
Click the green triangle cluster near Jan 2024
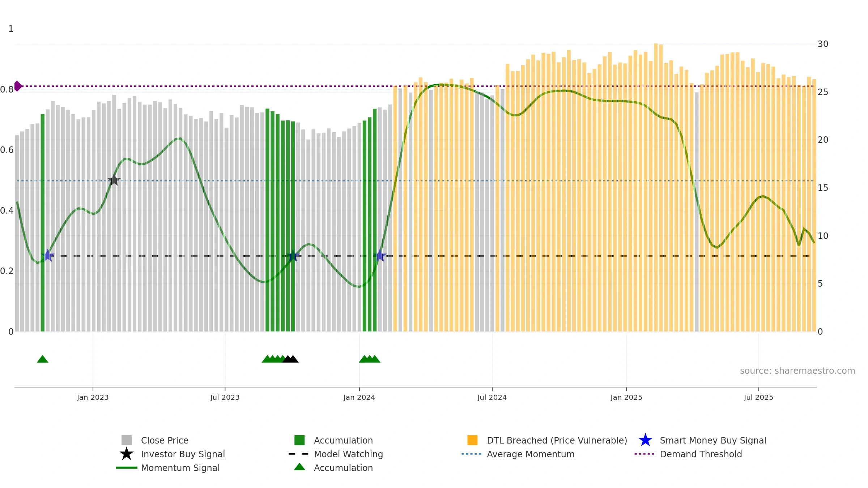(x=369, y=359)
